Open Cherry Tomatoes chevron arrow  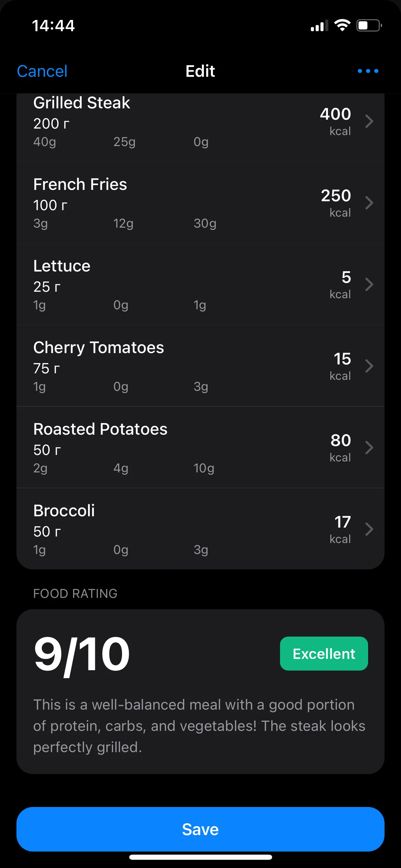click(x=369, y=366)
